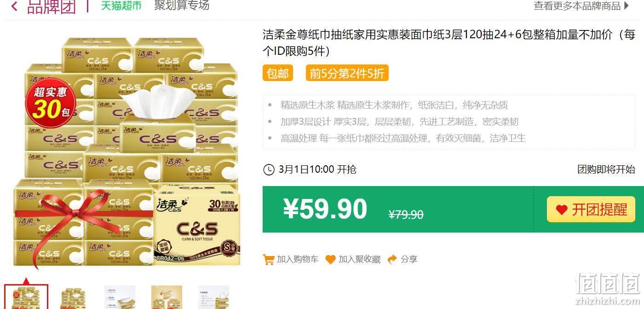The height and width of the screenshot is (309, 644).
Task: Click the orange heart favorites icon
Action: (330, 259)
